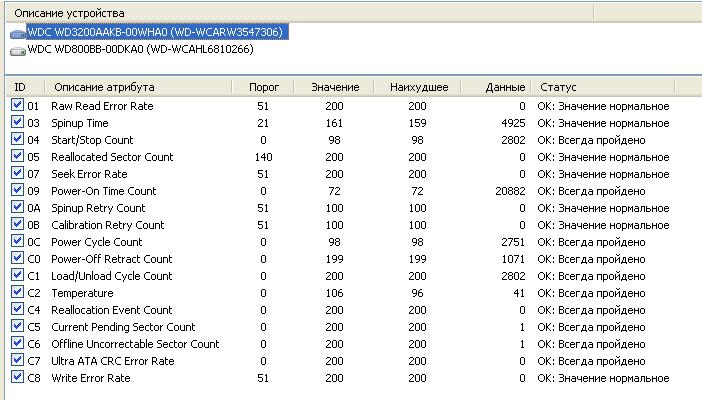The width and height of the screenshot is (702, 400).
Task: Sort by Описание атрибута column header
Action: (138, 87)
